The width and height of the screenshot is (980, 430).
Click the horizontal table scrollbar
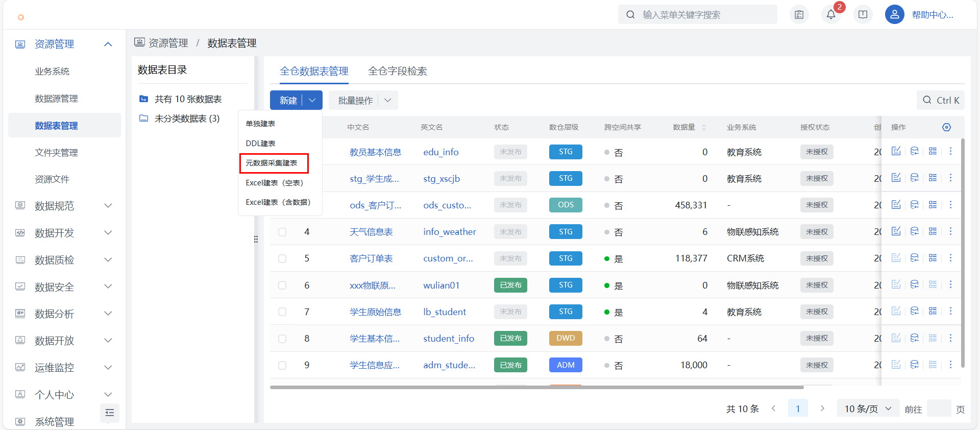tap(536, 387)
